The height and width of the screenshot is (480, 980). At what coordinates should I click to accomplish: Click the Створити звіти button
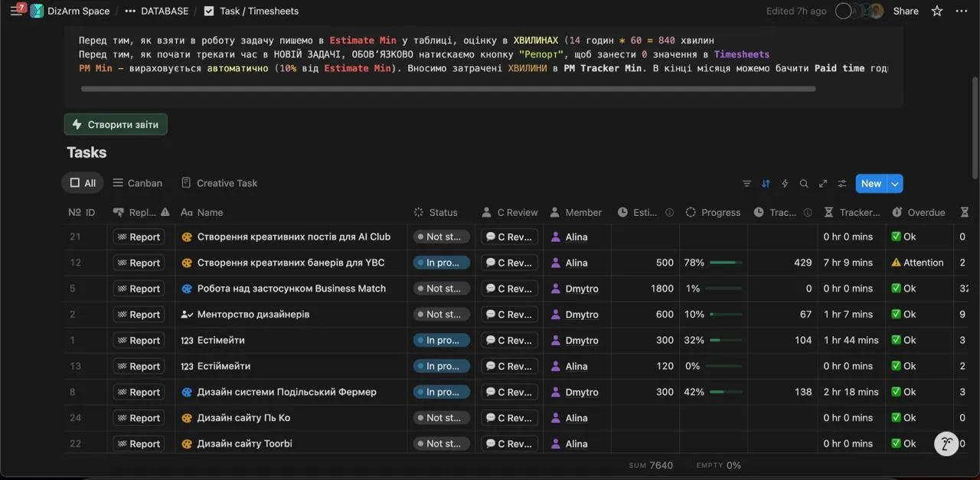[116, 124]
